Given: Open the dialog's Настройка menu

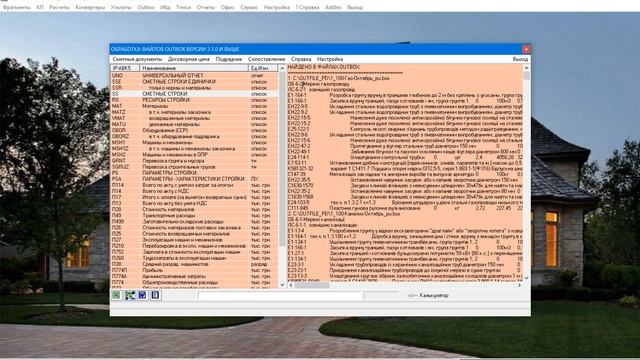Looking at the screenshot, I should (330, 59).
